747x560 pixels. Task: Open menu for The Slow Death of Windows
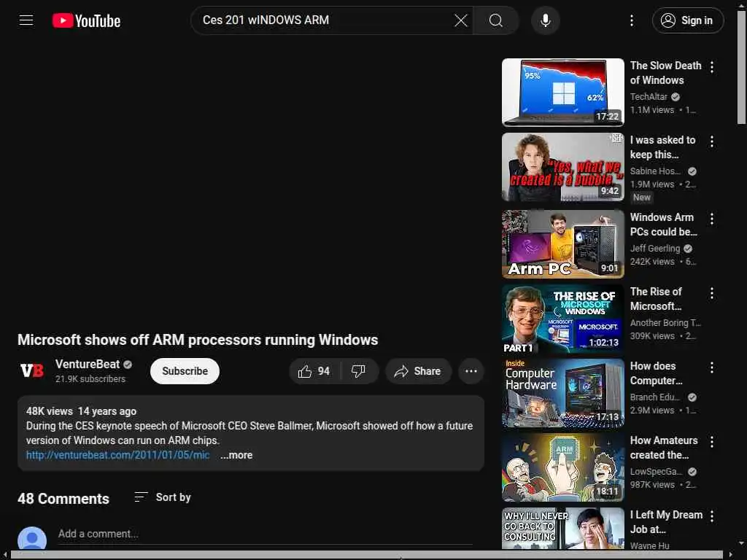[x=712, y=67]
